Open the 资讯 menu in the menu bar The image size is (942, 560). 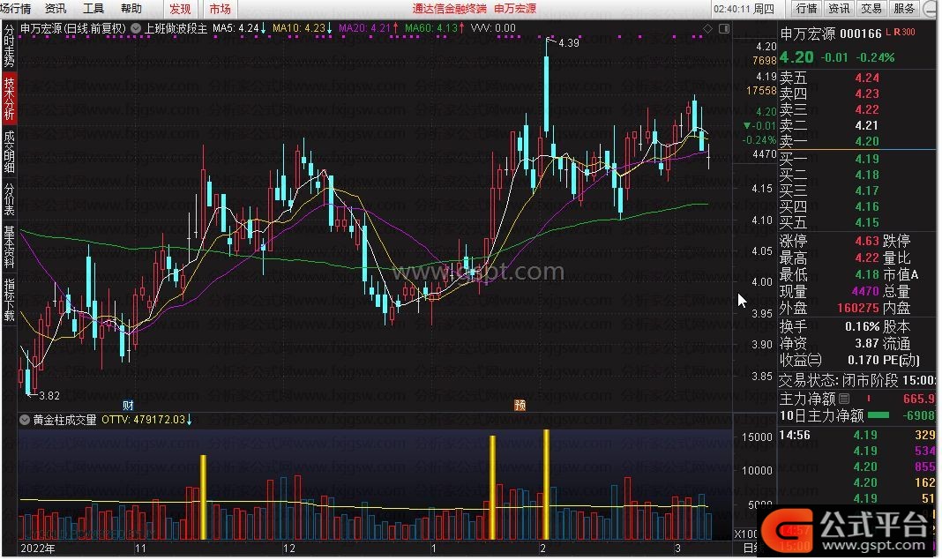pyautogui.click(x=56, y=9)
